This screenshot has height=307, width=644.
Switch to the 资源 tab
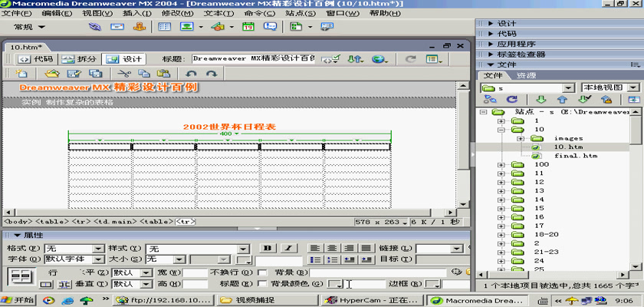point(526,76)
